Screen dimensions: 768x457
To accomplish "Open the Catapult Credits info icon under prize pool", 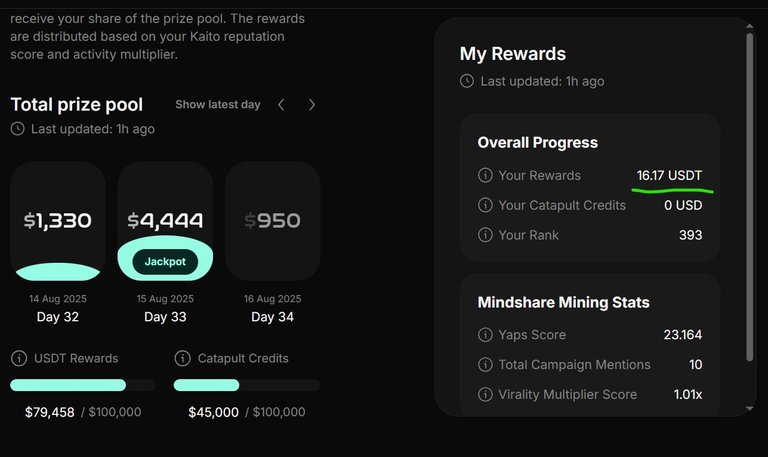I will pos(182,358).
